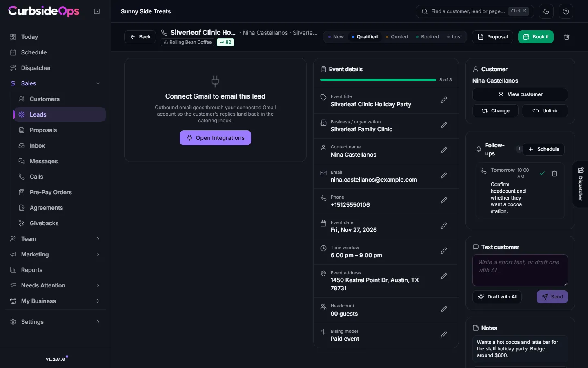Click Open Integrations button
This screenshot has width=588, height=368.
point(215,138)
